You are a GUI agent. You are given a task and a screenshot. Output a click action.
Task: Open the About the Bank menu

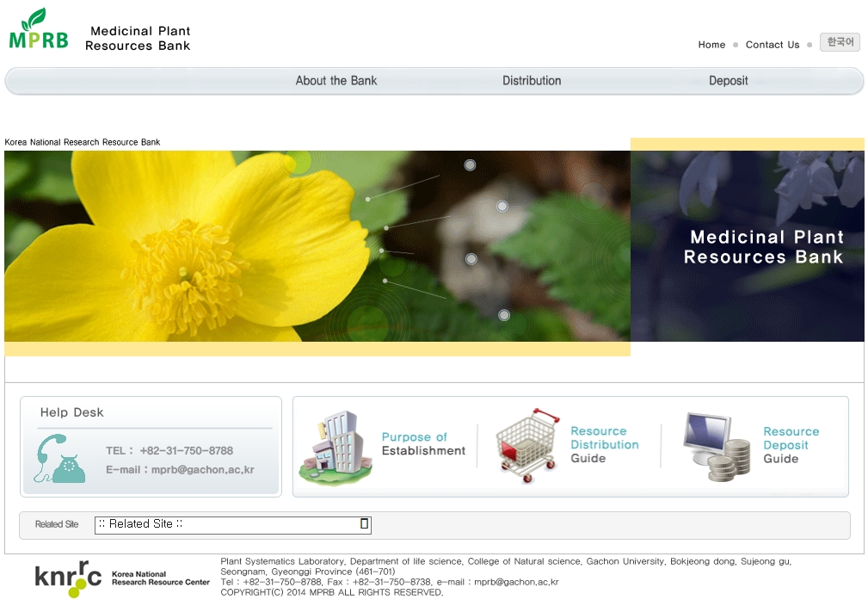point(336,81)
